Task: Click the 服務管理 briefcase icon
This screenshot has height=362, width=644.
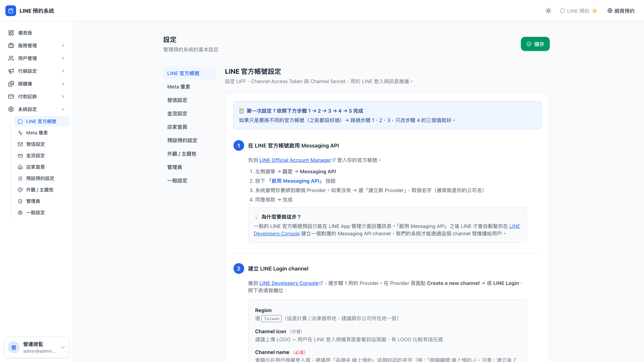Action: tap(11, 45)
